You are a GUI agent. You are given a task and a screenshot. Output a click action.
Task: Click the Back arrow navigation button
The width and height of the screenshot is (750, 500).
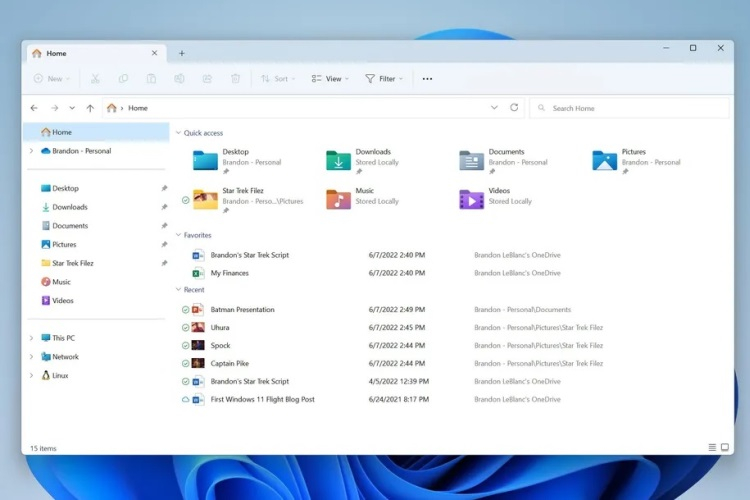pos(34,108)
